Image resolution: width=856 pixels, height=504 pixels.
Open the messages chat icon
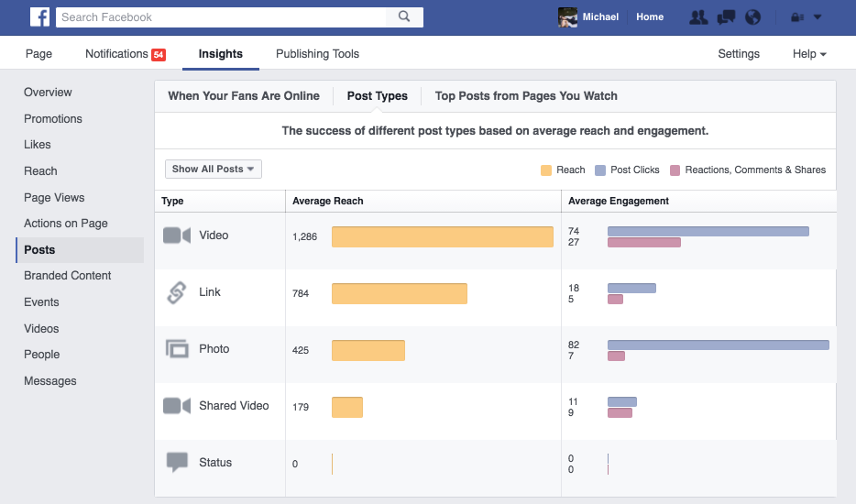tap(726, 17)
